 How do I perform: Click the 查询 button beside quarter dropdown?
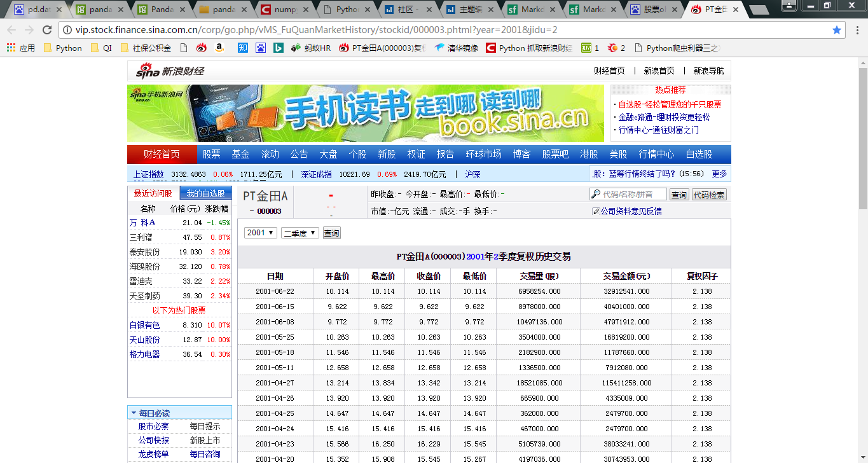pos(332,233)
